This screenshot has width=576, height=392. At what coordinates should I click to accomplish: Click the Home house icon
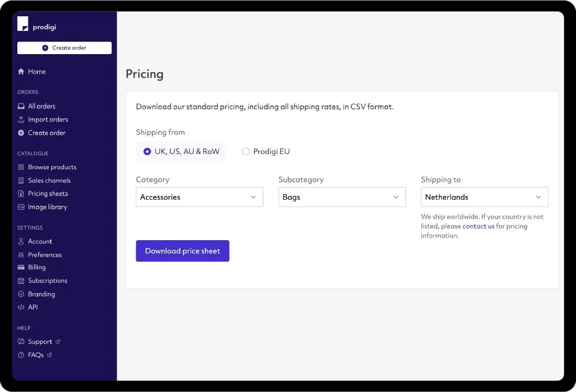pos(21,71)
